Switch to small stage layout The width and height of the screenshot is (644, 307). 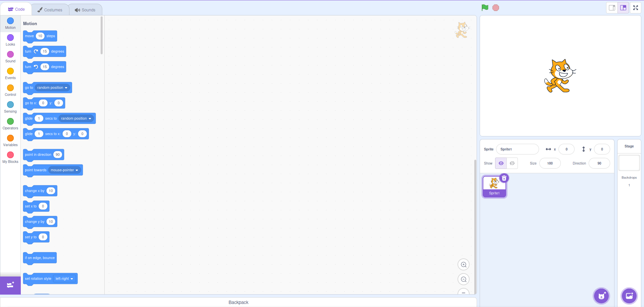[612, 8]
